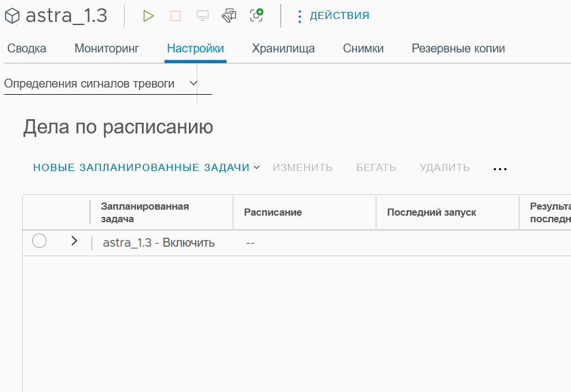Open the three-dot more actions menu
571x392 pixels.
[499, 169]
